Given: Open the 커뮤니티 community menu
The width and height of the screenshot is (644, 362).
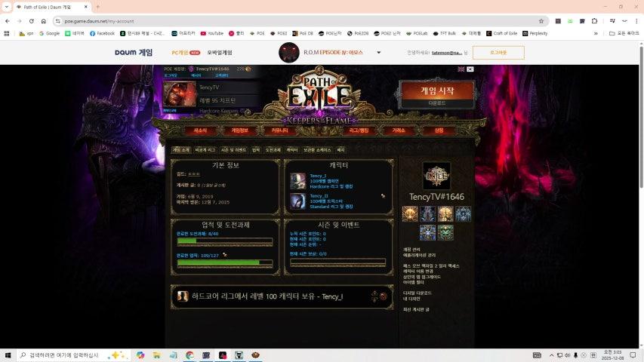Looking at the screenshot, I should coord(279,130).
